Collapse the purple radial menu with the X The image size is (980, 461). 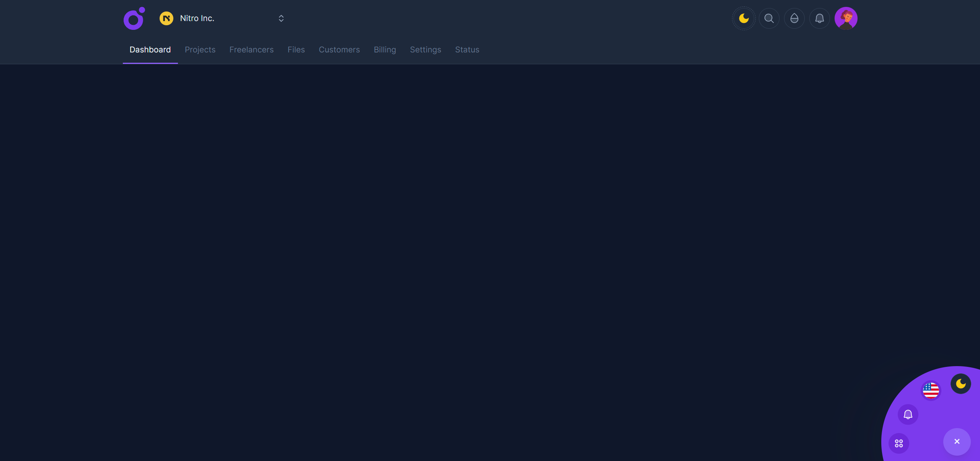coord(957,441)
